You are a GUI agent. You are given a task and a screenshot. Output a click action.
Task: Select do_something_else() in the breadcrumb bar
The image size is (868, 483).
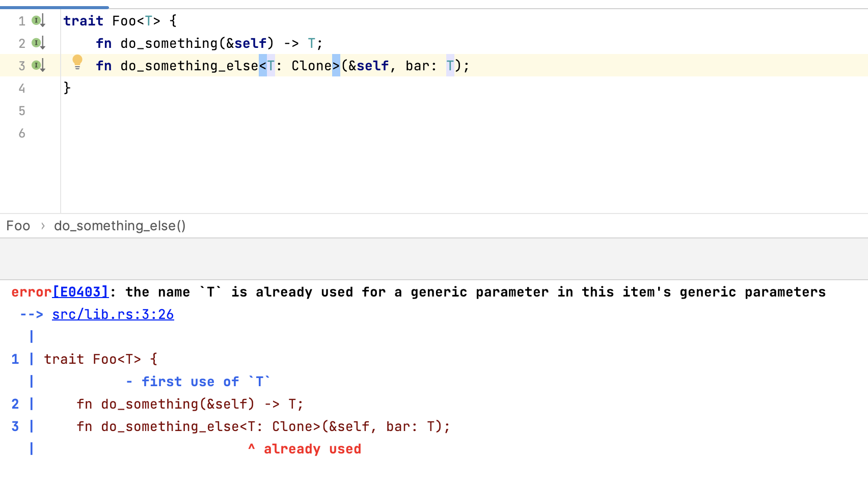coord(120,226)
